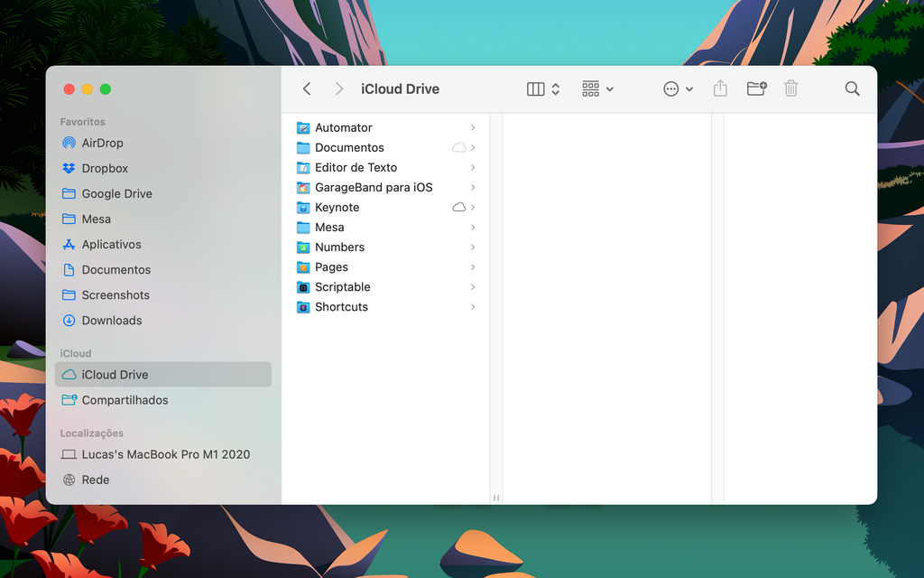Image resolution: width=924 pixels, height=578 pixels.
Task: Click the Share toolbar icon
Action: [x=720, y=89]
